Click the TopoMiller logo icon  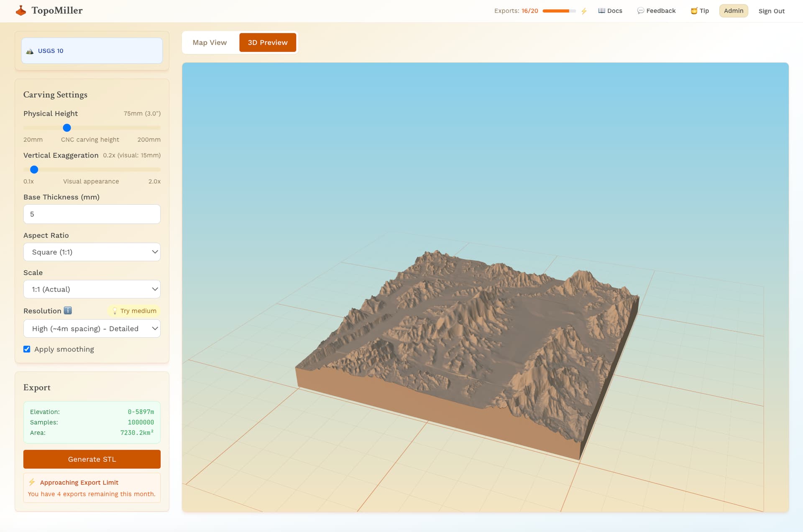(x=21, y=10)
